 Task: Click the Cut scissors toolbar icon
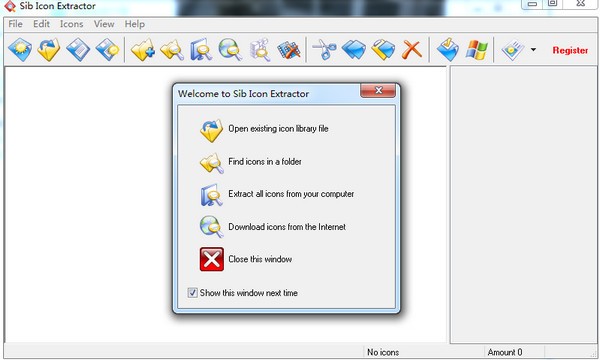coord(324,50)
